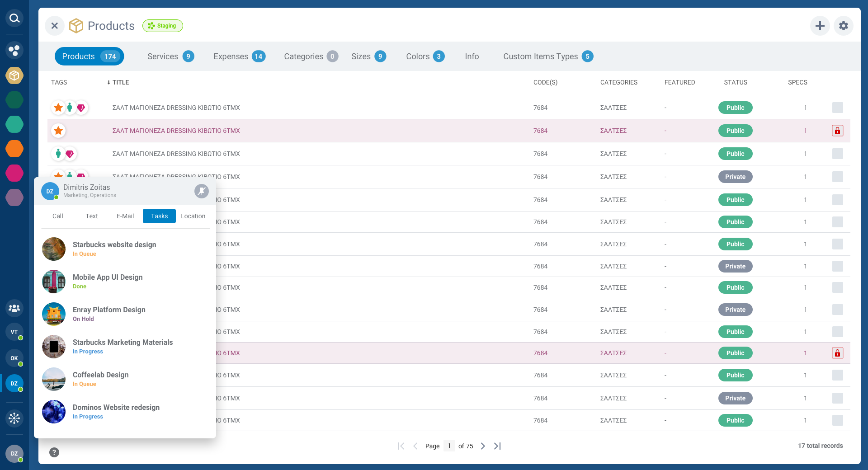Open the search tool in the sidebar

tap(14, 18)
